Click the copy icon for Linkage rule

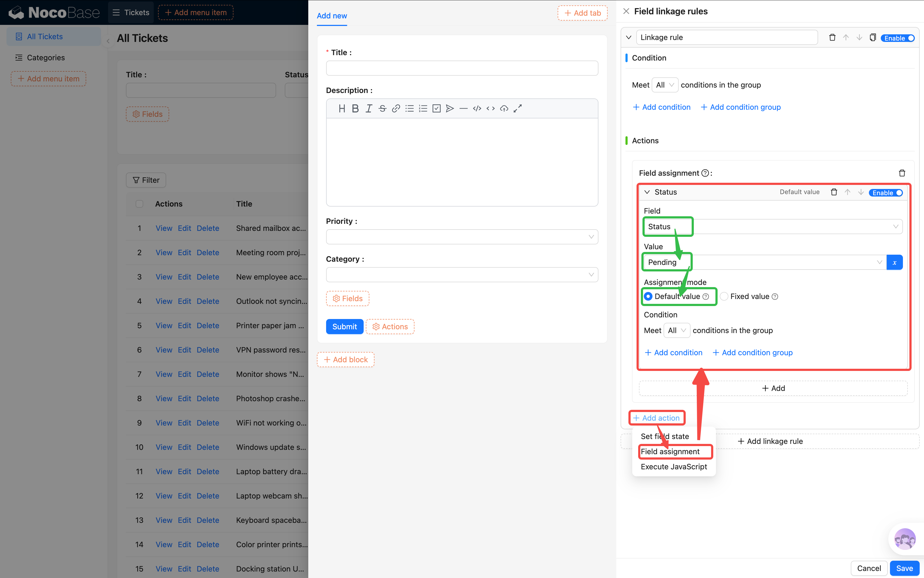point(872,38)
